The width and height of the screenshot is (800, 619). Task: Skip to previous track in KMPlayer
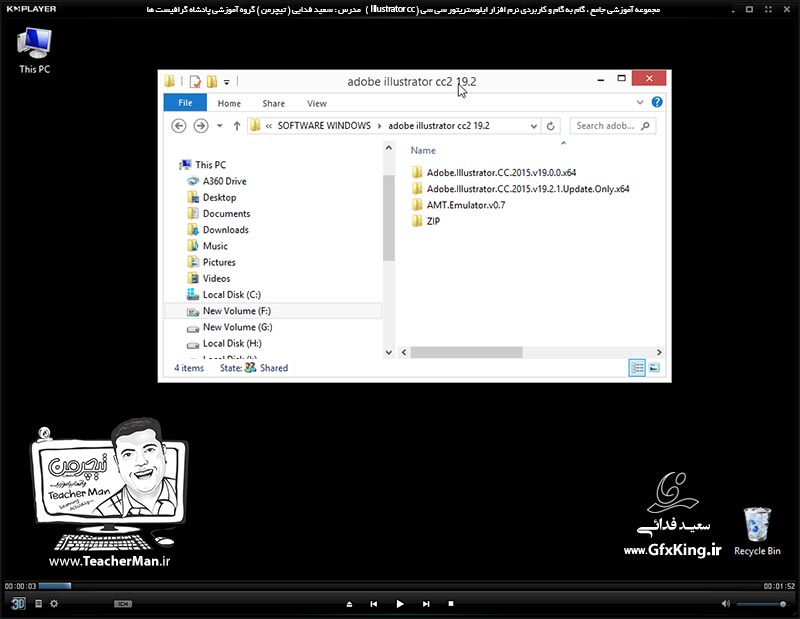tap(373, 604)
